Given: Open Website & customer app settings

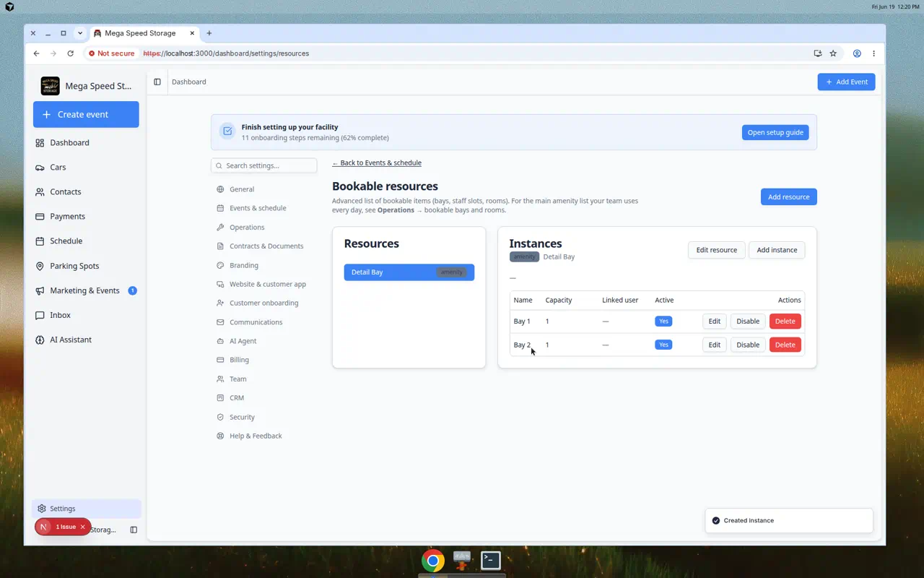Looking at the screenshot, I should click(267, 284).
